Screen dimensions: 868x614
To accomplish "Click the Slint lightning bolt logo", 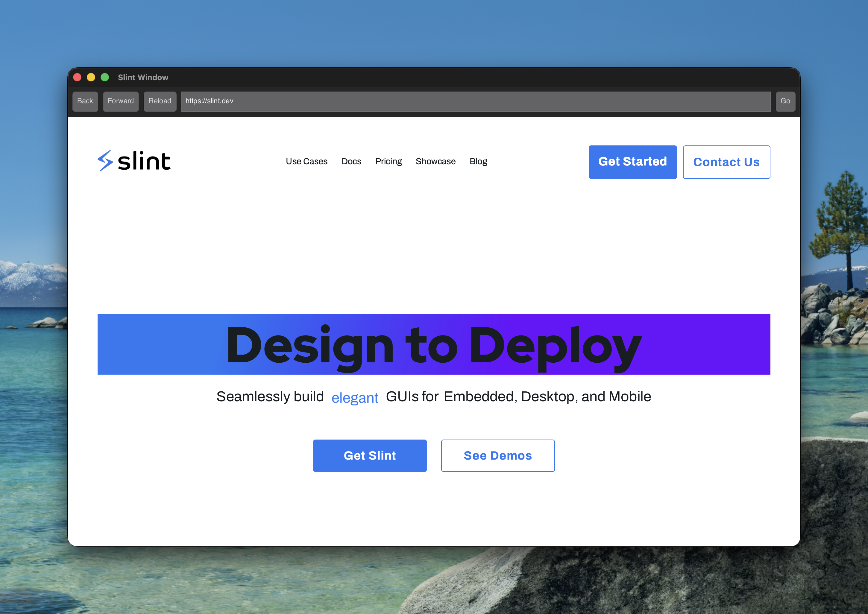I will (105, 161).
